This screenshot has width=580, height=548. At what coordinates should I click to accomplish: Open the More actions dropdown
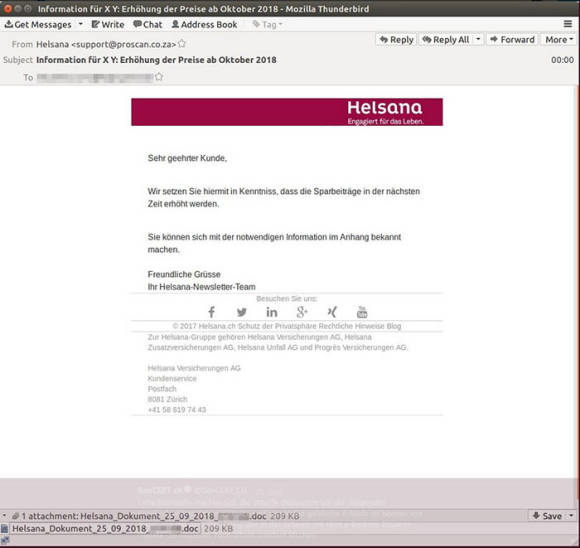[559, 39]
